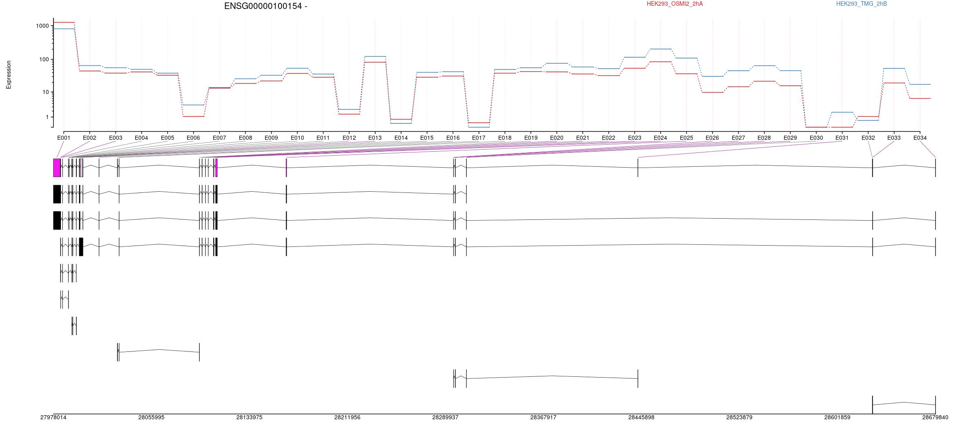Screen dimensions: 980x425
Task: Click exon label E034
Action: tap(920, 138)
